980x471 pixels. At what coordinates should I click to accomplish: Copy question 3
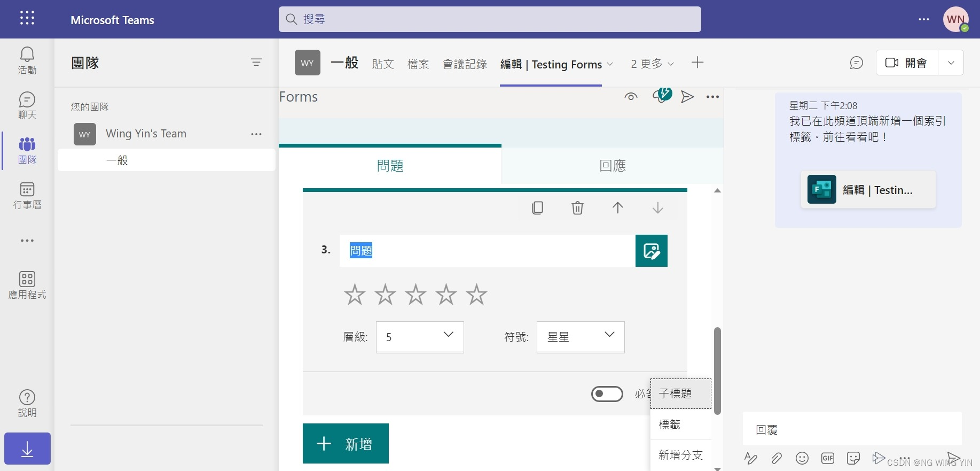click(x=538, y=207)
